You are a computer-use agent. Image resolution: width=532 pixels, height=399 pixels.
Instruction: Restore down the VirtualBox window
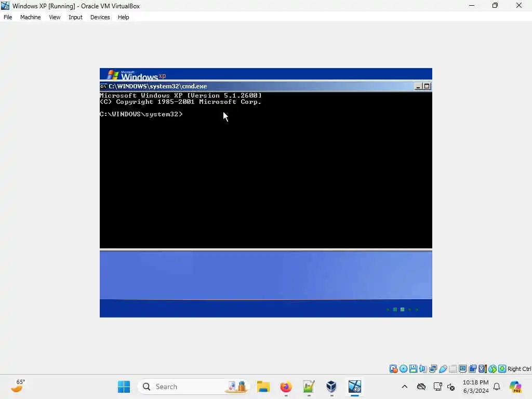pos(495,5)
